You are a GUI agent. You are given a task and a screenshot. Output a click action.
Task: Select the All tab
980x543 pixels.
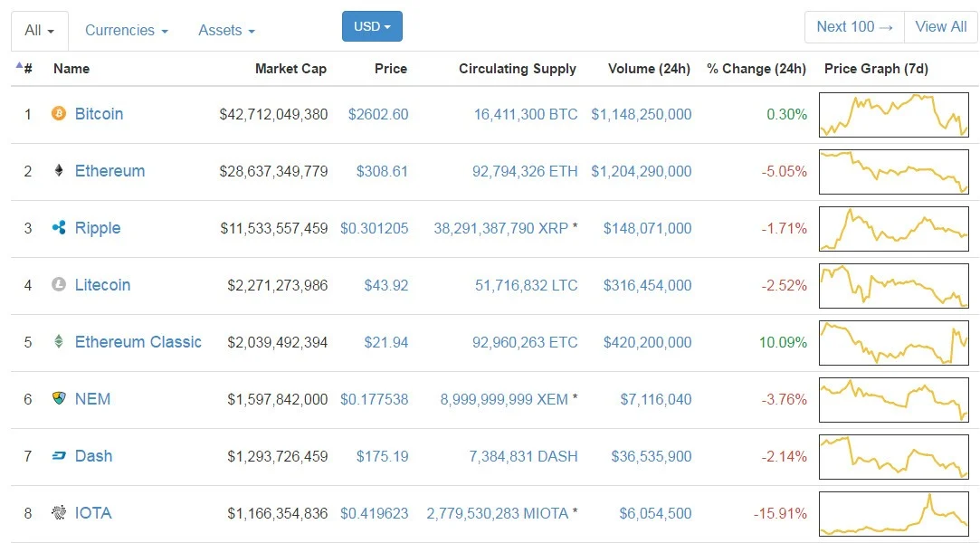point(40,31)
